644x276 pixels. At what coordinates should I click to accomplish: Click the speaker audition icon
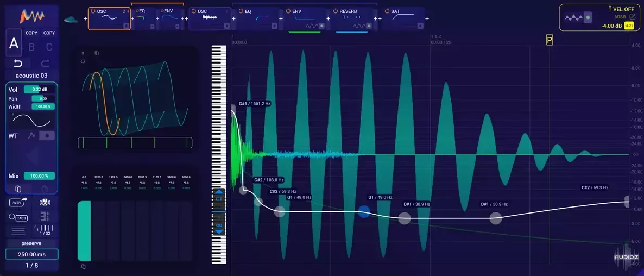[45, 202]
